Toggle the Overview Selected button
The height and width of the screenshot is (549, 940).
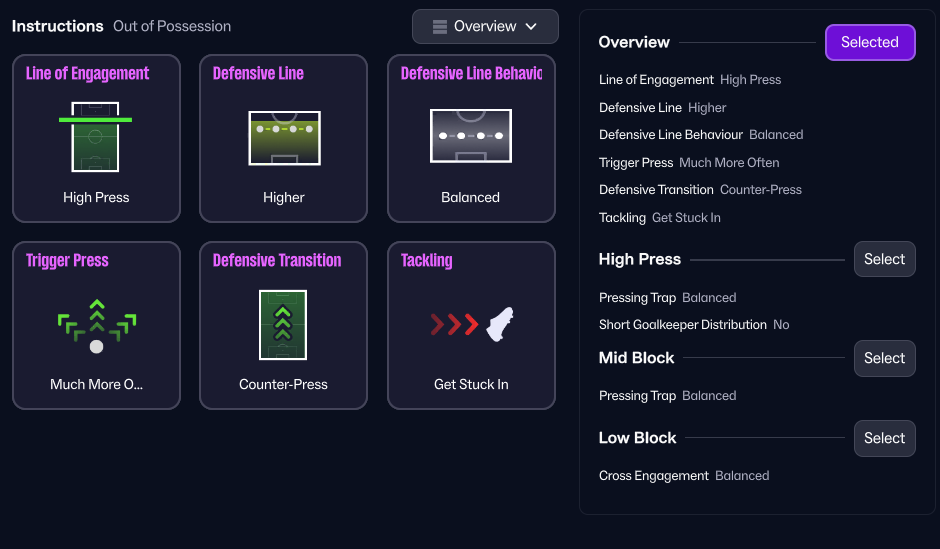pos(869,43)
